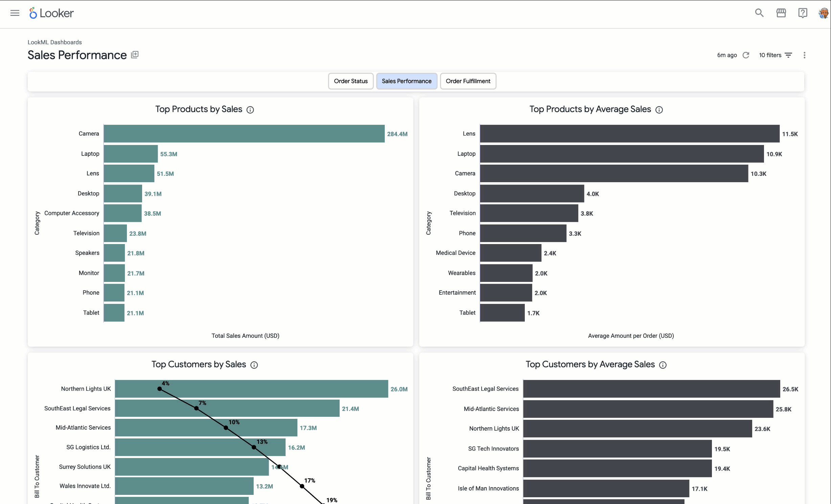Click the 4% point on the line

click(160, 389)
